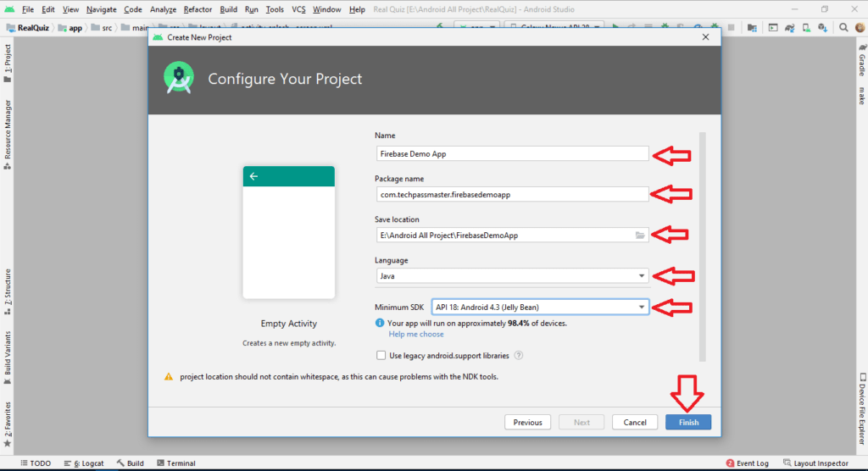The width and height of the screenshot is (868, 471).
Task: Open the 2: Favorites side tab
Action: [7, 424]
